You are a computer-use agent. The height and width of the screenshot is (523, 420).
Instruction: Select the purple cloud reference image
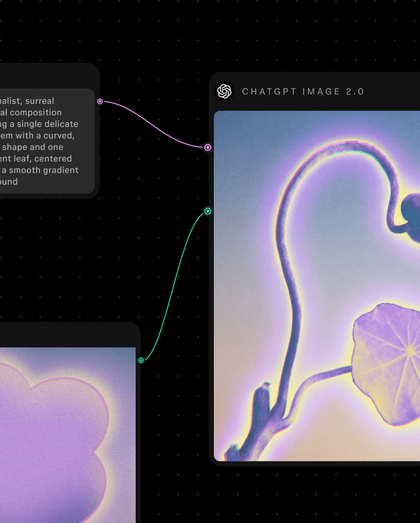[x=68, y=435]
